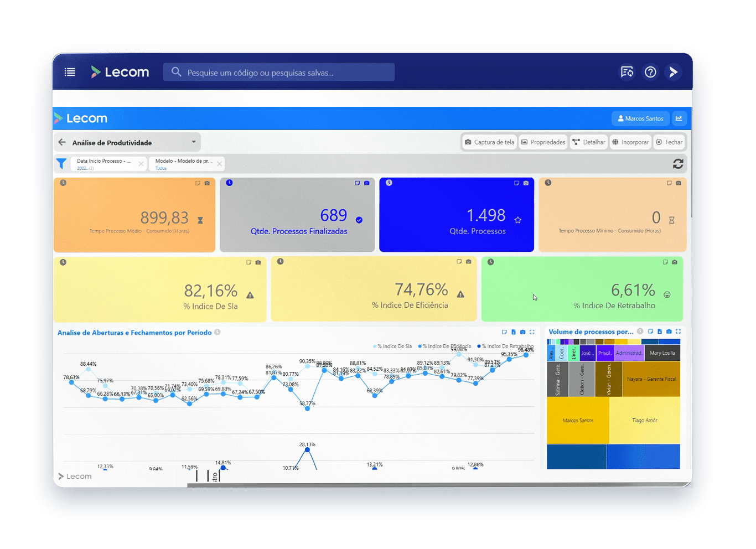Expand treemap chart to fullscreen

[x=678, y=332]
